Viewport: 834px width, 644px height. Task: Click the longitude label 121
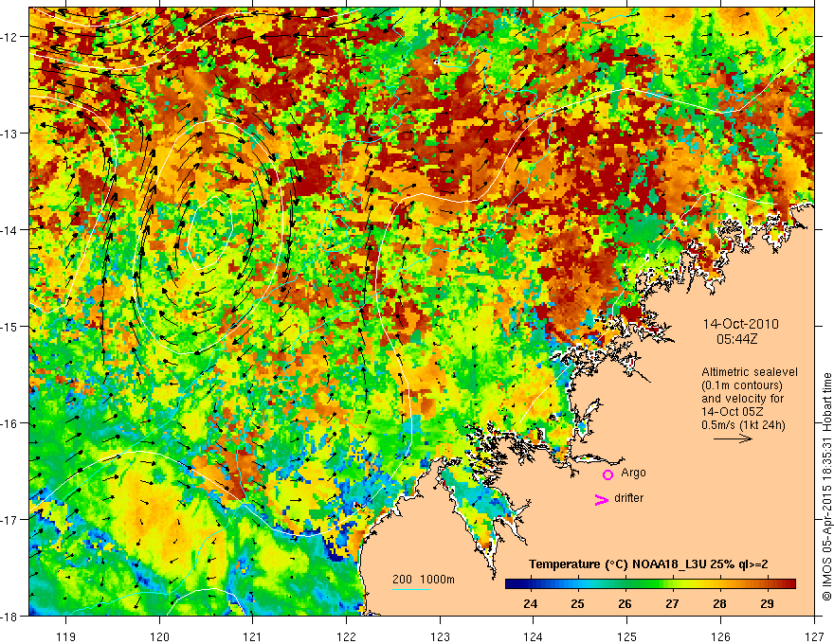tap(253, 636)
